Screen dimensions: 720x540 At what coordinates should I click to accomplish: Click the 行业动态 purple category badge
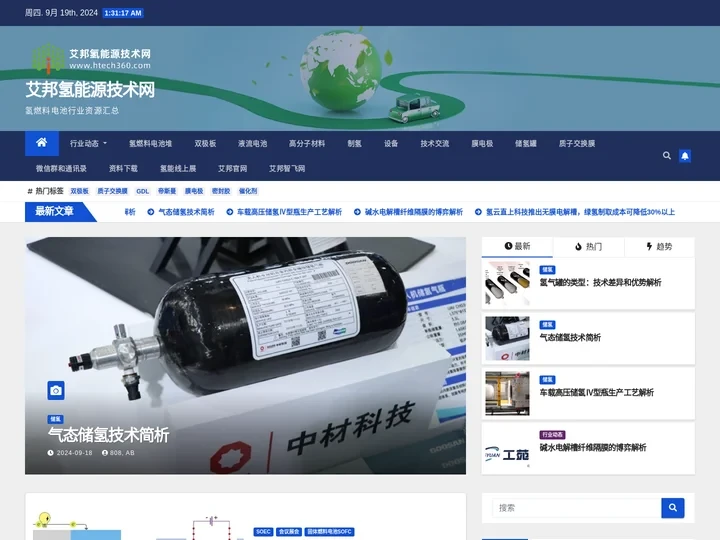pyautogui.click(x=552, y=435)
